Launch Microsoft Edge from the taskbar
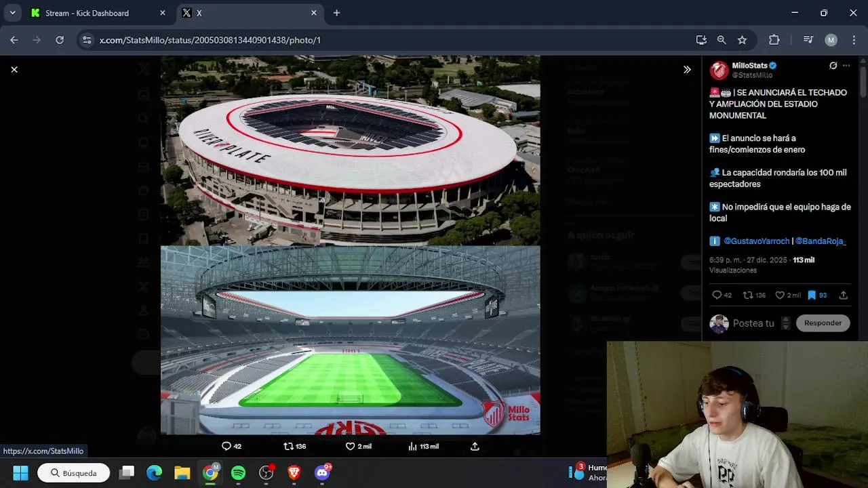This screenshot has height=488, width=868. tap(155, 472)
